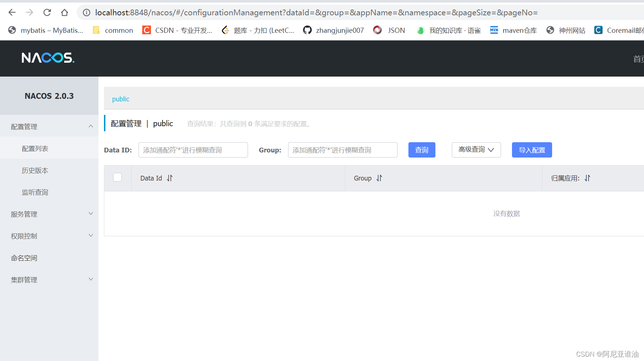Click the 导入配置 import button
This screenshot has width=644, height=361.
pyautogui.click(x=532, y=150)
